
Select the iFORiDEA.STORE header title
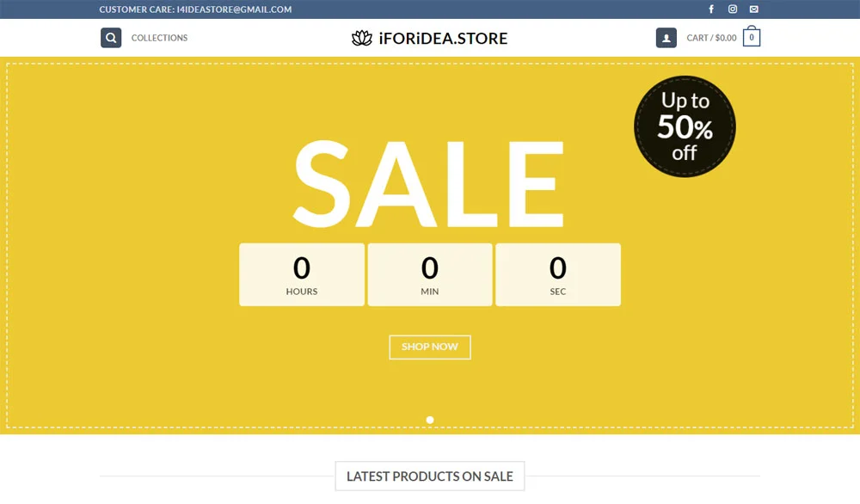click(444, 37)
